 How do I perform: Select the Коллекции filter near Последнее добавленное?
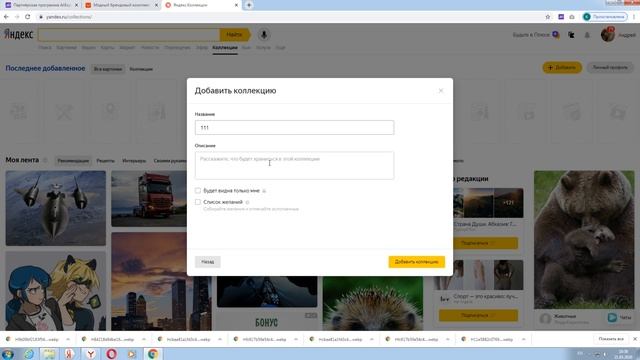tap(141, 69)
